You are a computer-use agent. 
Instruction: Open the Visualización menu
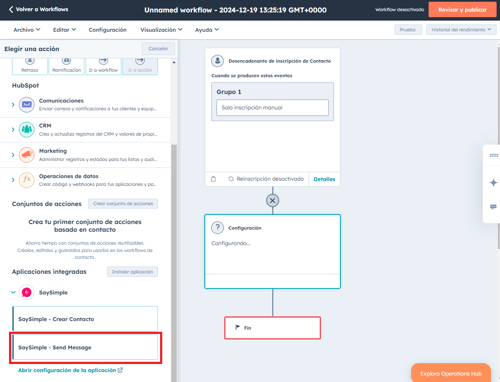pyautogui.click(x=161, y=30)
